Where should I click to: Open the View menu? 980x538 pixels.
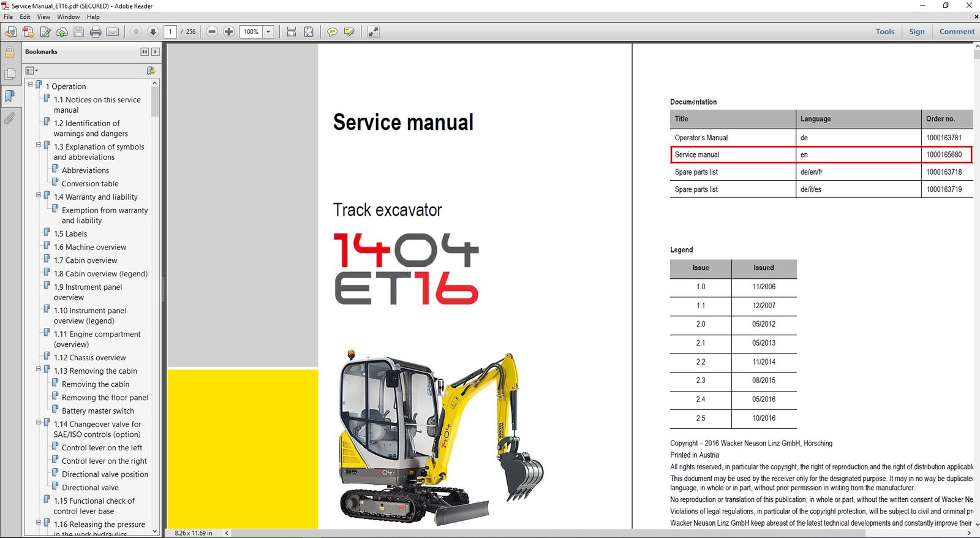(x=43, y=17)
